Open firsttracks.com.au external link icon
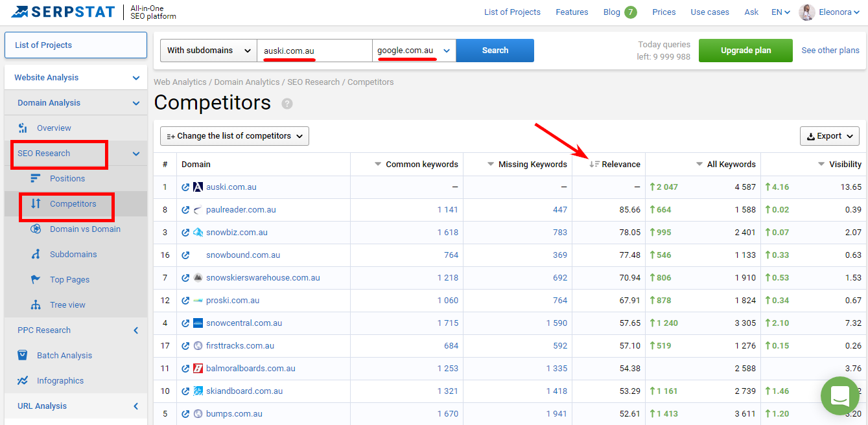Screen dimensions: 868x425 [x=185, y=346]
